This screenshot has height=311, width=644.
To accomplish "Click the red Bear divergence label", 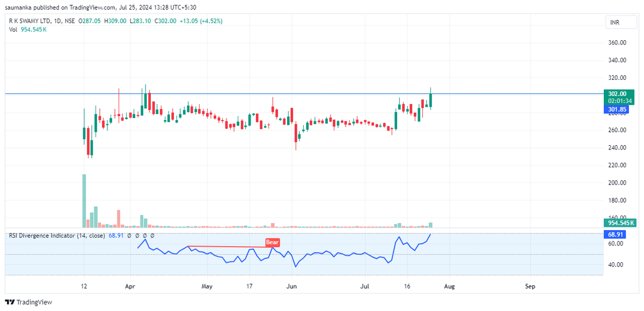I will (x=273, y=242).
